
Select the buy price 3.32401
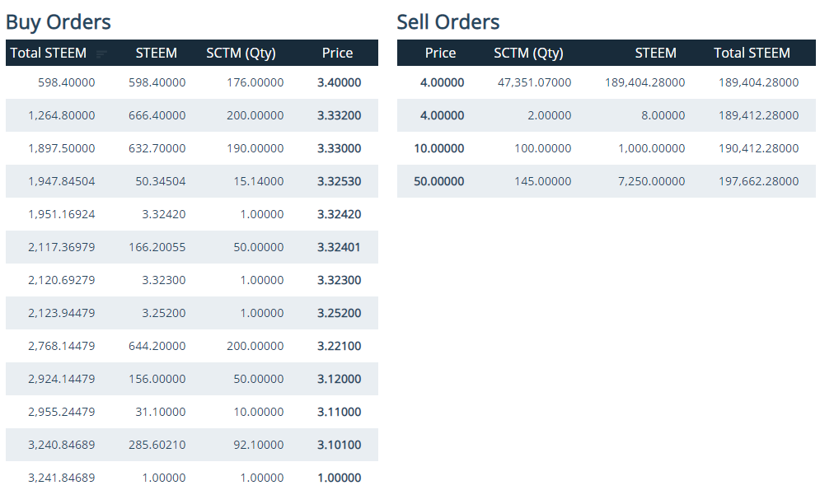[339, 247]
